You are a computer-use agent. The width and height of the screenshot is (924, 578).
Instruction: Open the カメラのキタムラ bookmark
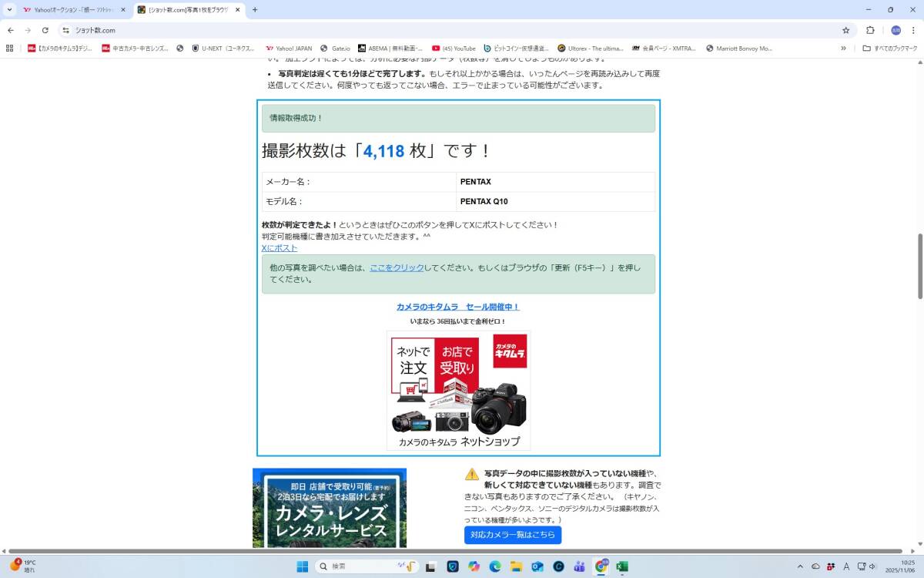(59, 48)
